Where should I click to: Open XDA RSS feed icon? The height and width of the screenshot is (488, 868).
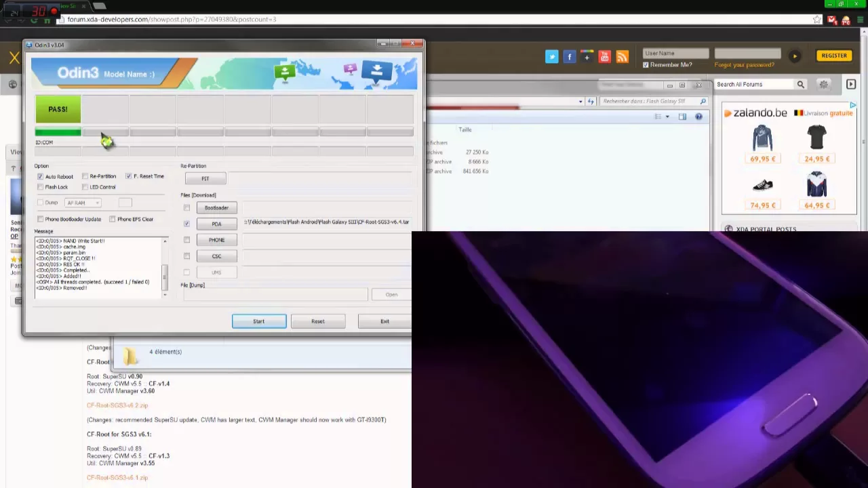click(x=623, y=57)
